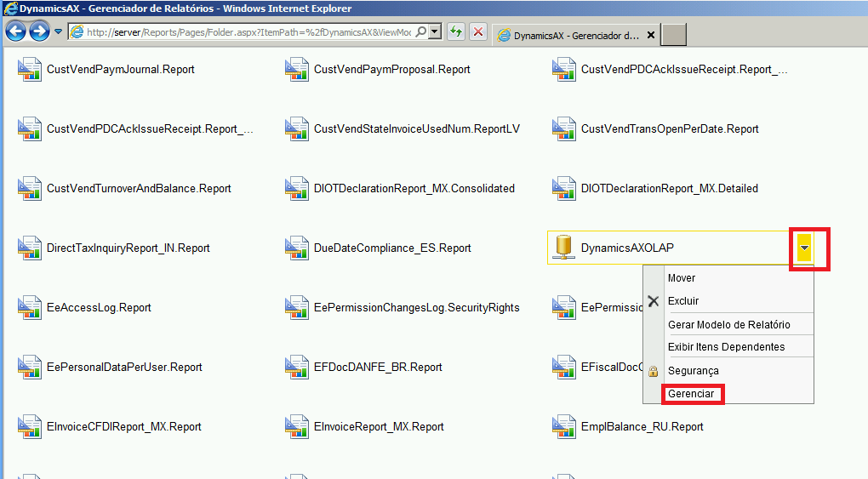This screenshot has height=479, width=868.
Task: Click the EmplBalance_RU.Report icon
Action: pyautogui.click(x=563, y=427)
